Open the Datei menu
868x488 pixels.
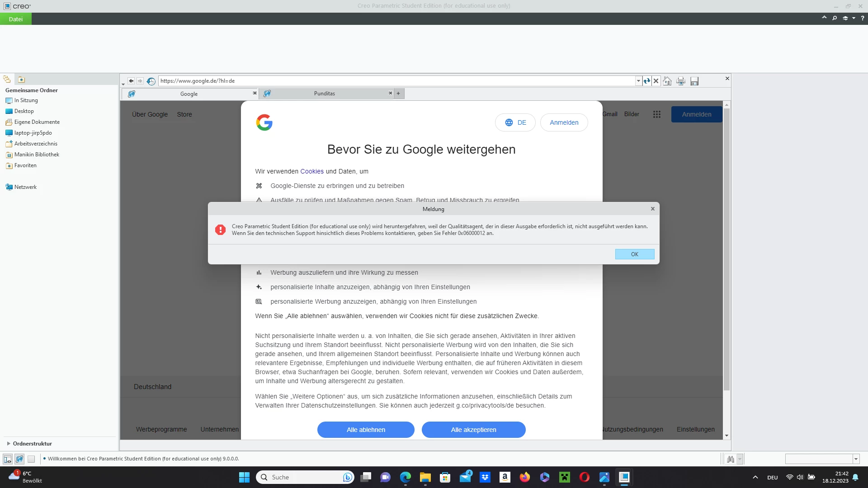(16, 19)
